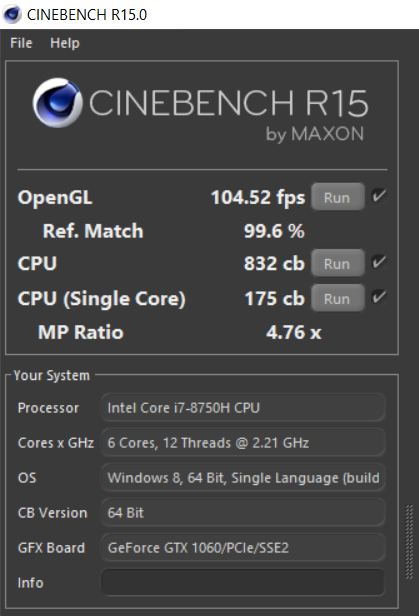This screenshot has height=616, width=419.
Task: Click the Cinebench R15 sphere logo
Action: click(x=58, y=103)
